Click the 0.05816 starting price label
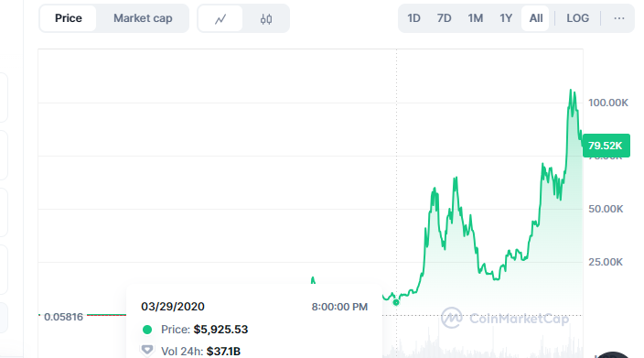644x358 pixels. [x=63, y=317]
